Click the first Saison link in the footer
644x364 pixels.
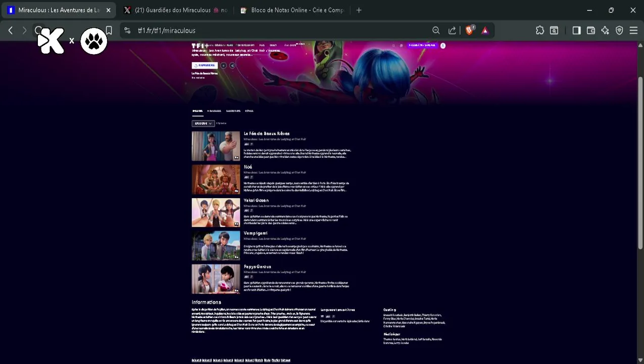coord(196,360)
